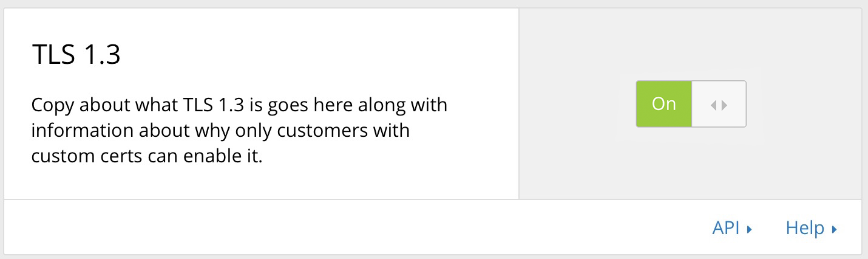The width and height of the screenshot is (868, 259).
Task: Click the small arrow beside Help
Action: point(835,230)
